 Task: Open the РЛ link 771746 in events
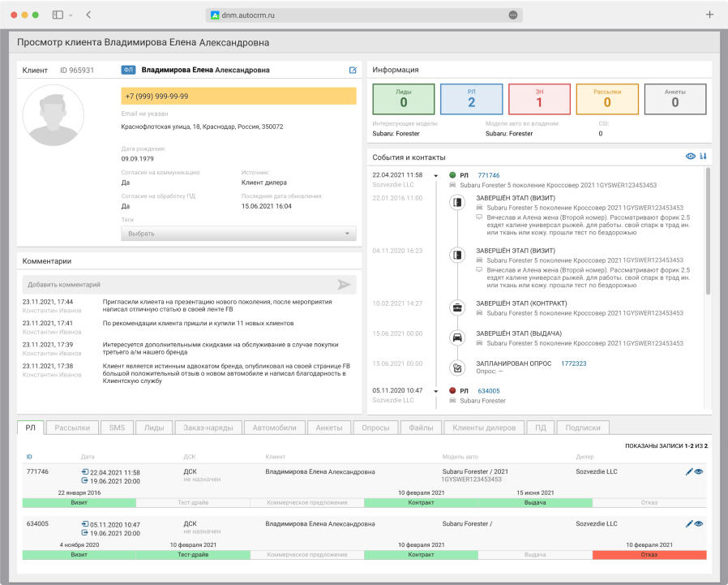pyautogui.click(x=489, y=175)
